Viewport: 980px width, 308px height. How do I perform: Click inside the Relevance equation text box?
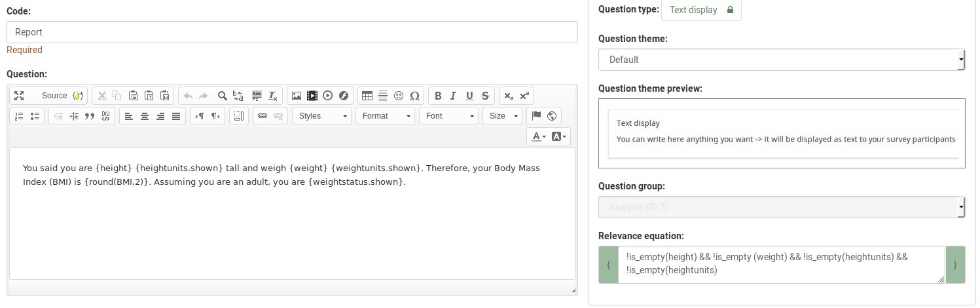[x=781, y=265]
